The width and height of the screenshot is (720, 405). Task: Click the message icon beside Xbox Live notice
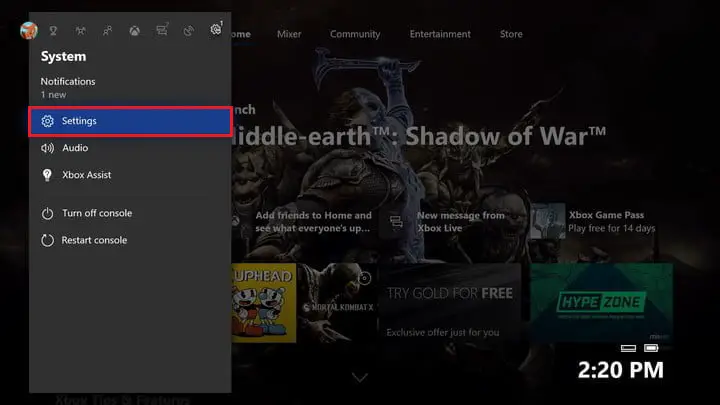pyautogui.click(x=396, y=222)
